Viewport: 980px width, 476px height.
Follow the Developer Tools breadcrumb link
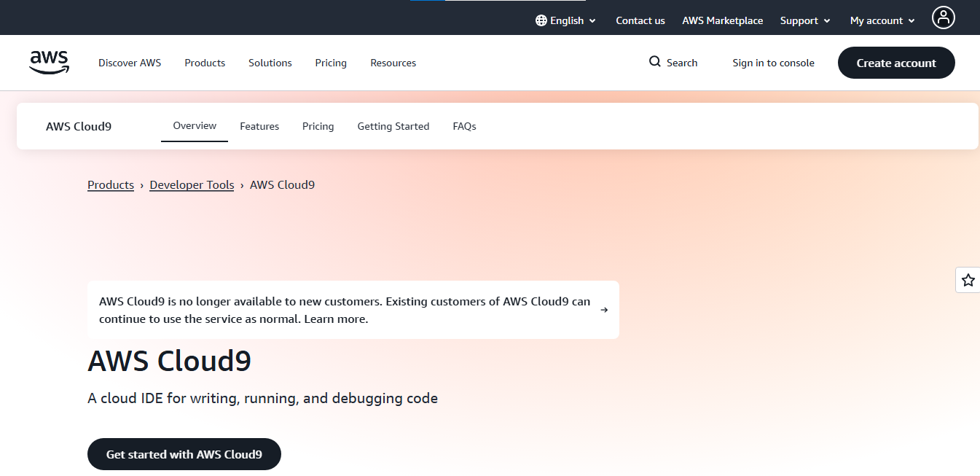point(192,184)
